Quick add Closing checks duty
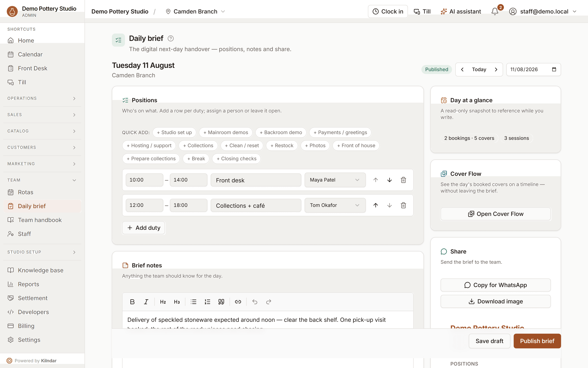Viewport: 588px width, 368px height. (236, 159)
